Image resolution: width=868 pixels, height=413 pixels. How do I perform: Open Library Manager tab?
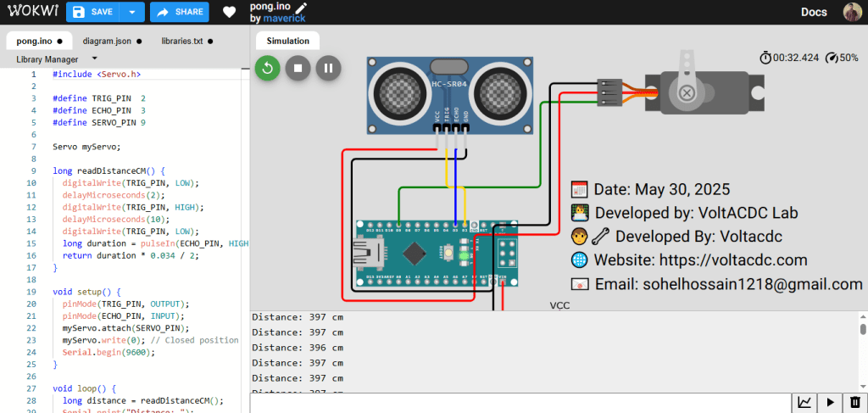[47, 59]
